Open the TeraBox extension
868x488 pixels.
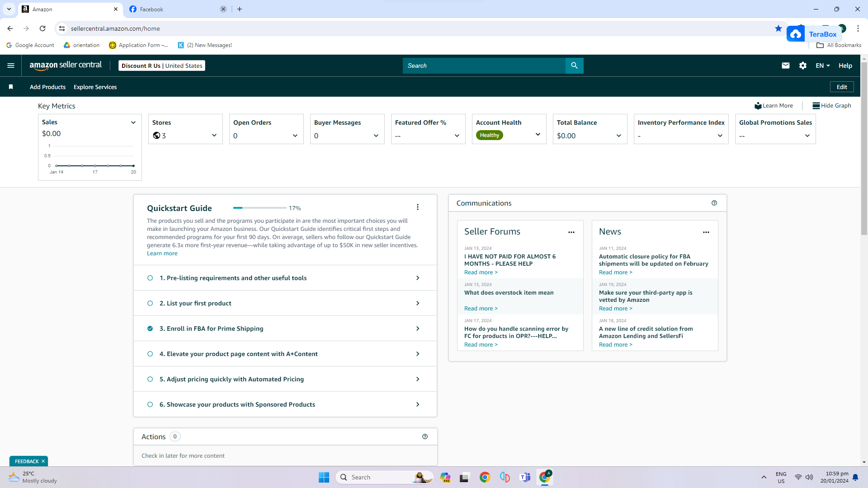click(814, 34)
